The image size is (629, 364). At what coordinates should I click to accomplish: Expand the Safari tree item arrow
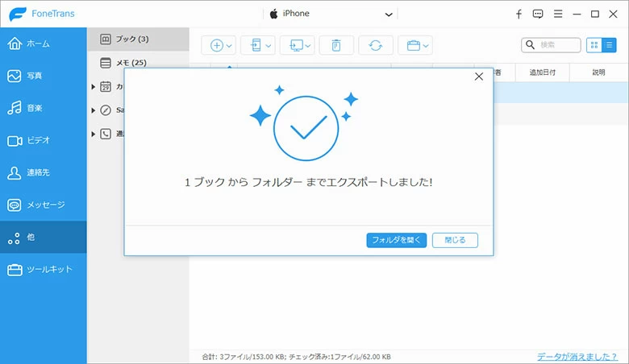coord(94,110)
